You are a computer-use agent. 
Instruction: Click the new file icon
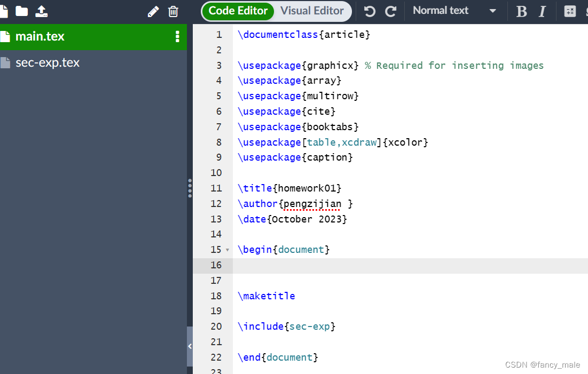pos(3,12)
